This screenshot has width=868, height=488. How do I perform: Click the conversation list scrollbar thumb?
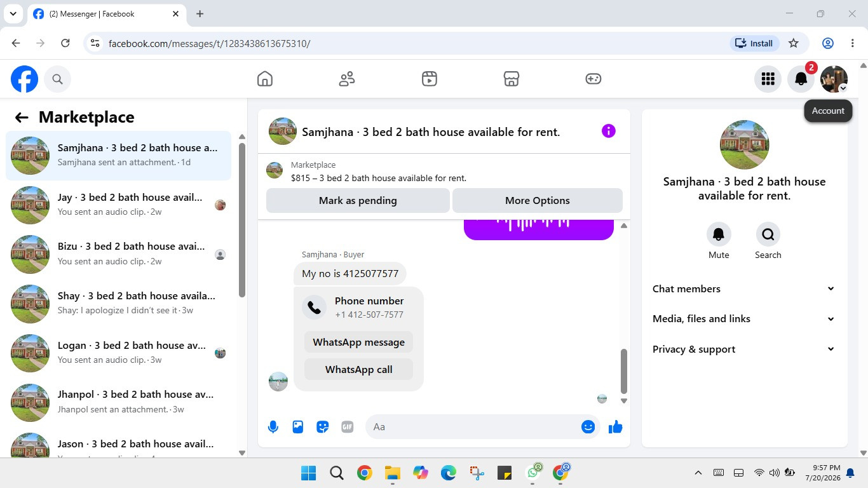242,220
